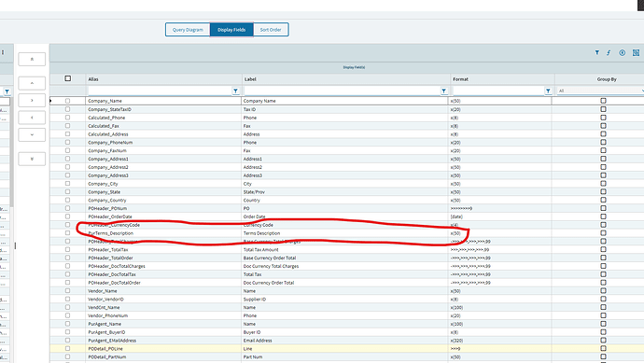The height and width of the screenshot is (363, 644).
Task: Enable Group By for Company_City row
Action: pos(603,184)
